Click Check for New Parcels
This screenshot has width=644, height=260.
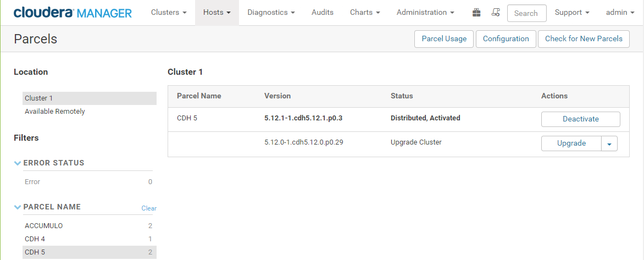point(584,39)
